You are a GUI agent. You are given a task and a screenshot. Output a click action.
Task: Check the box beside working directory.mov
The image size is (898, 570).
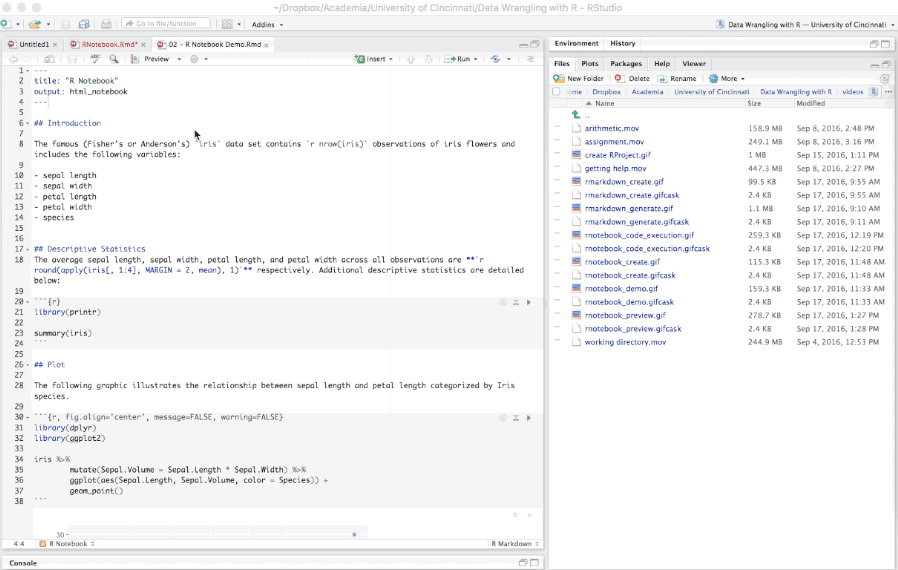(557, 342)
